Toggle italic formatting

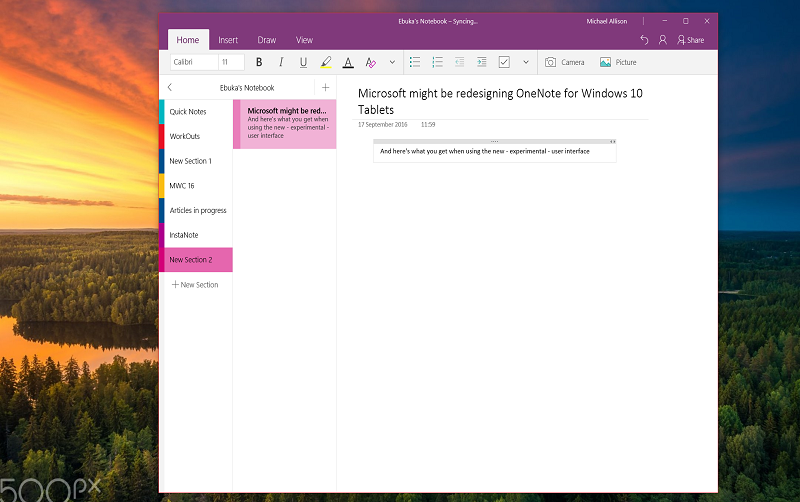pyautogui.click(x=281, y=62)
